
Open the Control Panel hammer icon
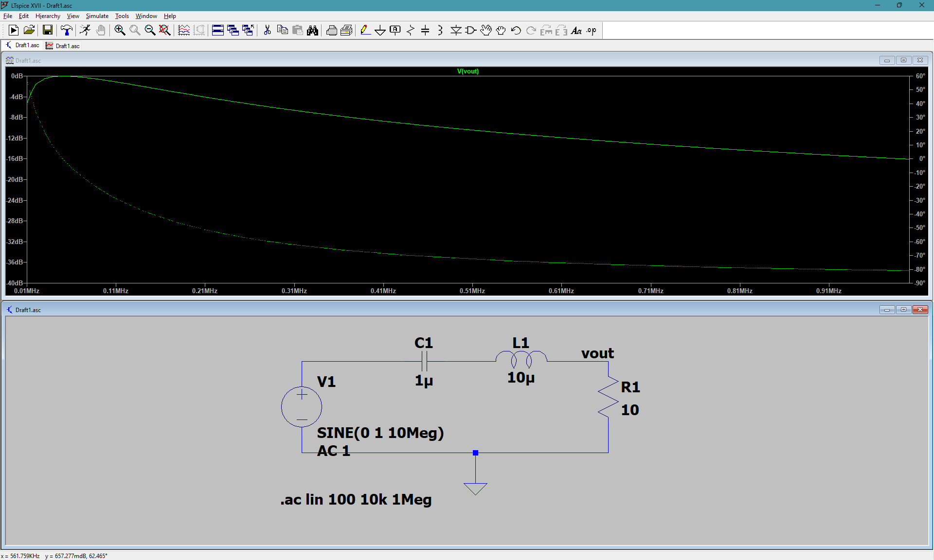tap(67, 30)
